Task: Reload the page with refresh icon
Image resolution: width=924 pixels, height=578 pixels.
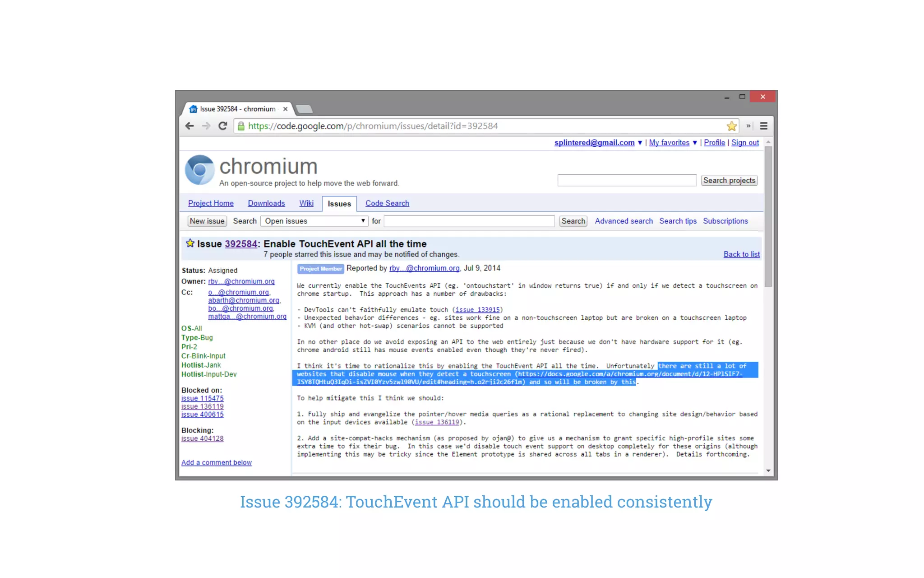Action: [x=223, y=126]
